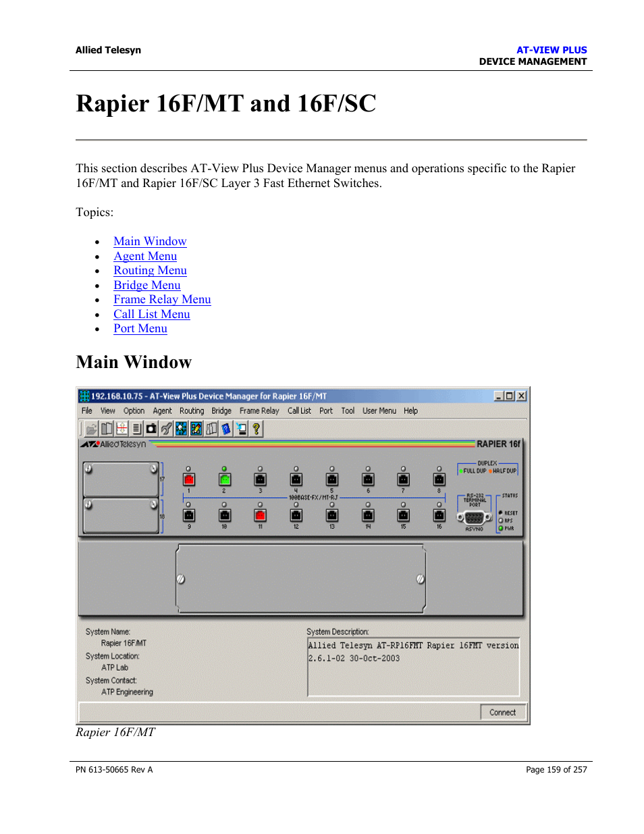Click the open folder toolbar icon
The image size is (644, 834).
pyautogui.click(x=92, y=429)
